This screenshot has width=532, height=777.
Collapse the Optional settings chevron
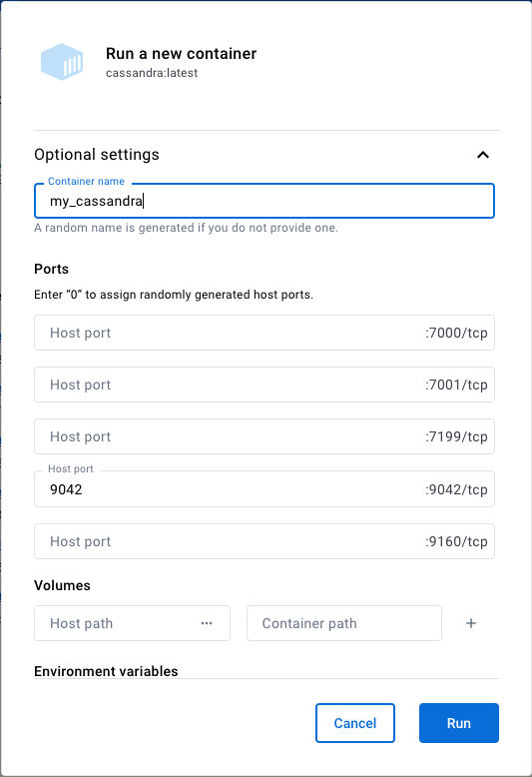(483, 155)
